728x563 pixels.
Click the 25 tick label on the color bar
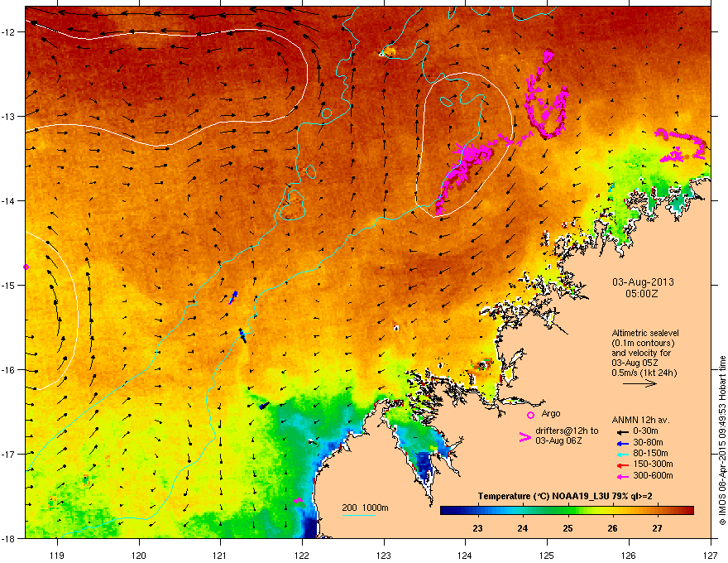(568, 528)
